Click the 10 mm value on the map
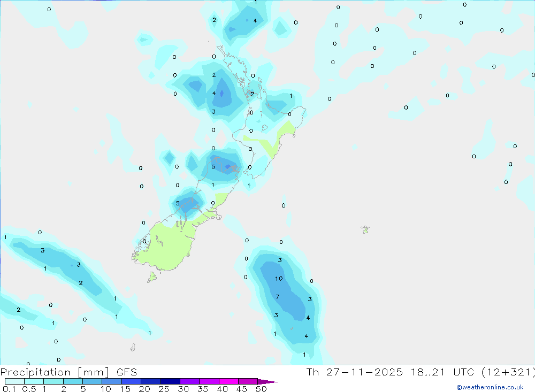Viewport: 535px width, 392px height. click(x=279, y=279)
